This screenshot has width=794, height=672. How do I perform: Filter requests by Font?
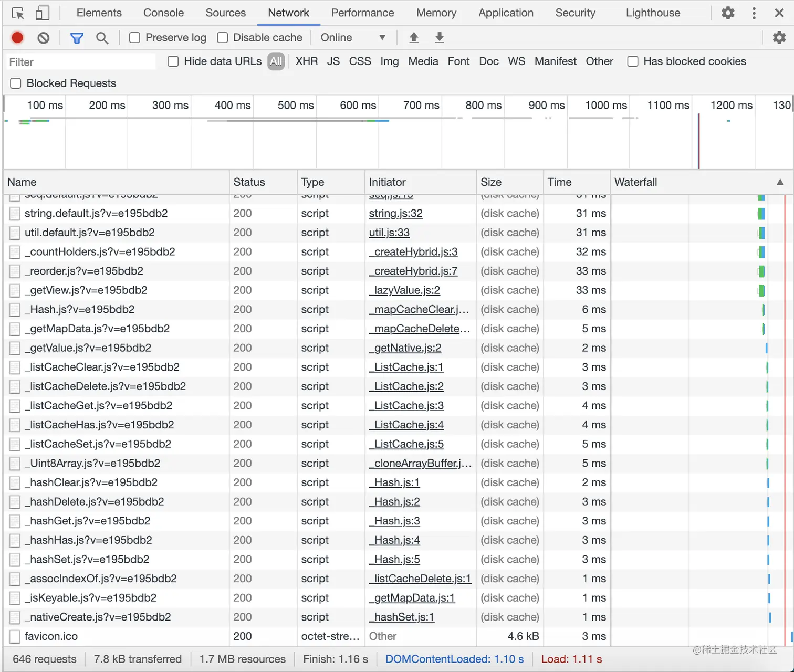pyautogui.click(x=458, y=61)
